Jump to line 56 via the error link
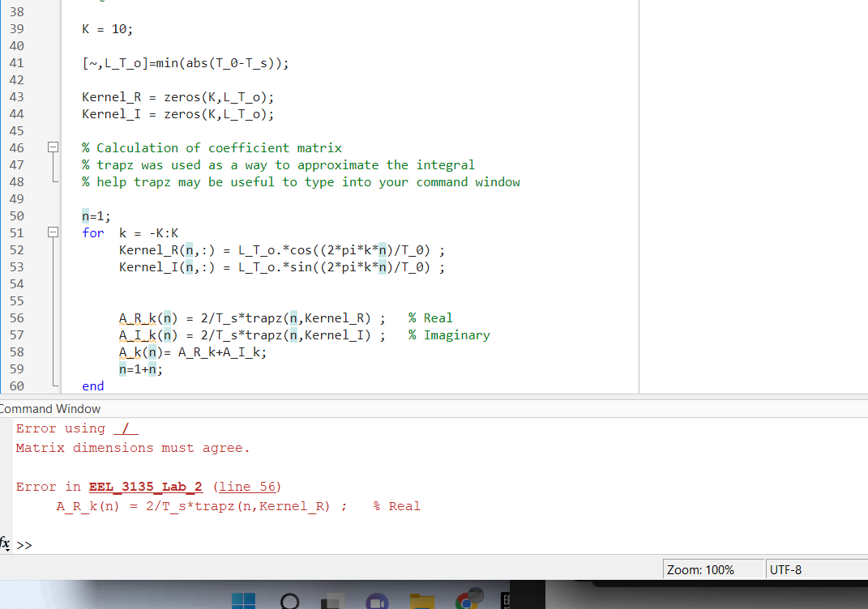 pyautogui.click(x=249, y=487)
